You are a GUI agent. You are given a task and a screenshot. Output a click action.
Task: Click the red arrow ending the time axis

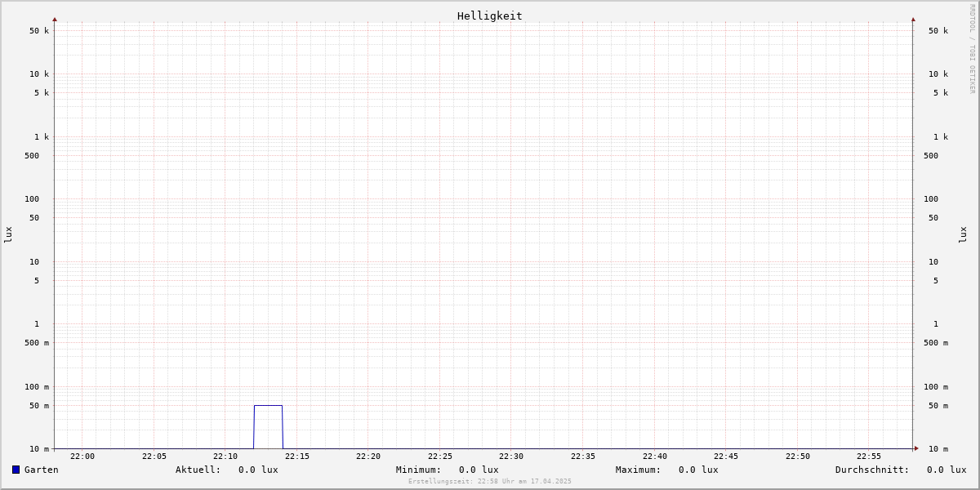point(916,448)
